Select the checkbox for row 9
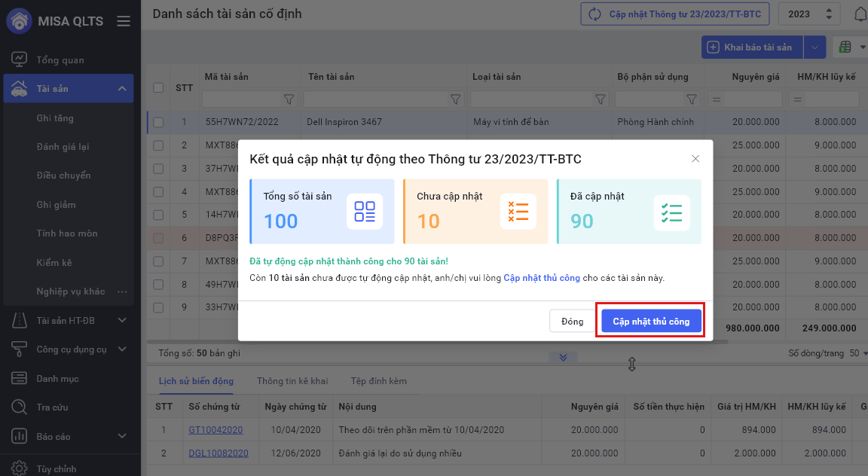This screenshot has width=868, height=476. 158,307
